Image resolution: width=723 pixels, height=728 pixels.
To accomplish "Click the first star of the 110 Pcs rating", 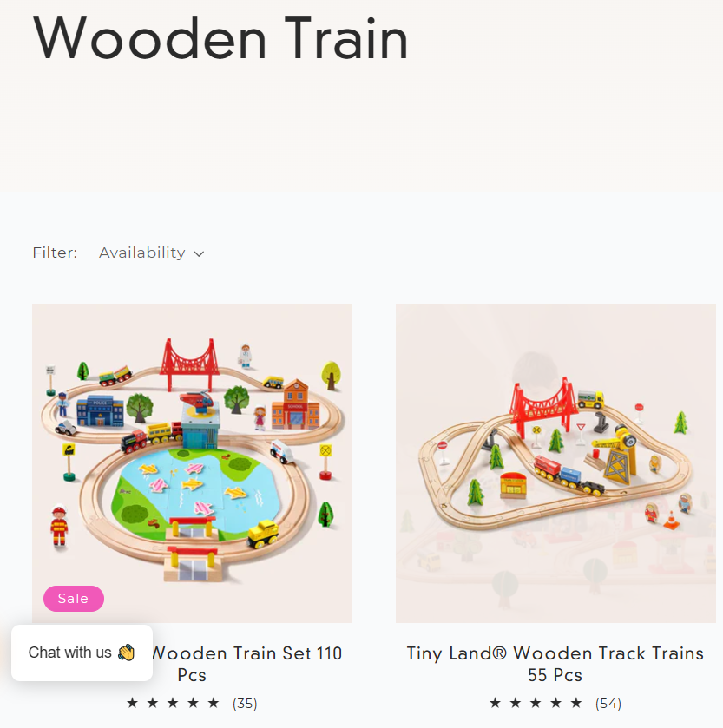I will [x=132, y=703].
